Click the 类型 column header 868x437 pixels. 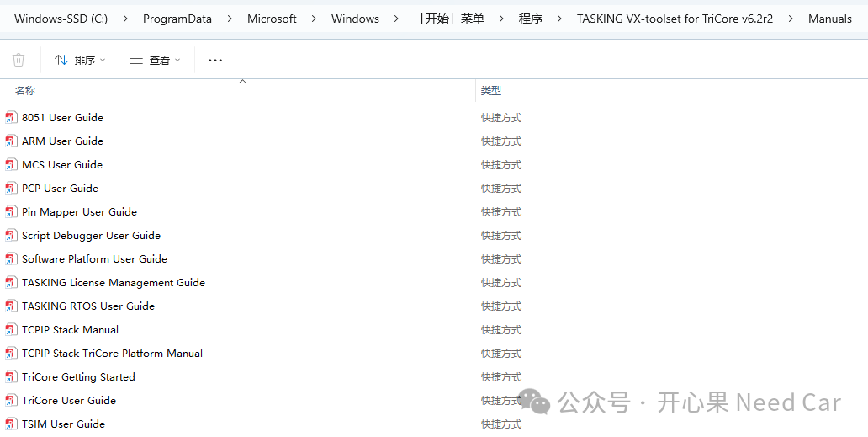491,91
